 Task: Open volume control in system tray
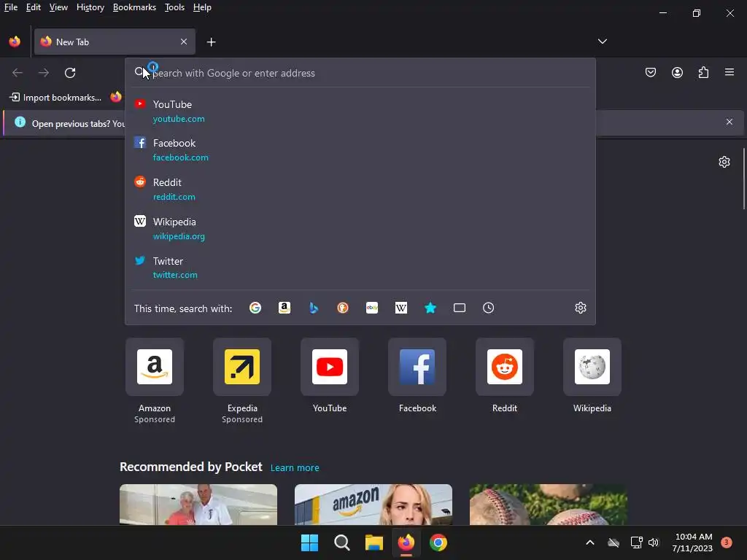tap(653, 542)
